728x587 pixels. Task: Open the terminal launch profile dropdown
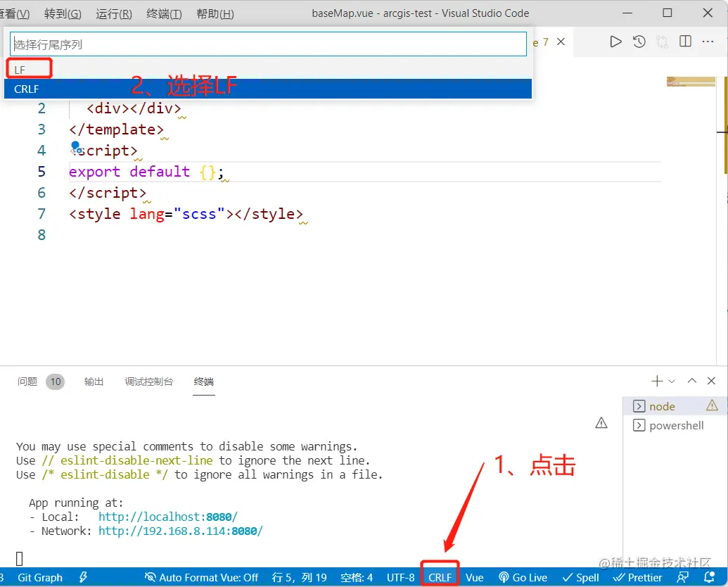671,381
